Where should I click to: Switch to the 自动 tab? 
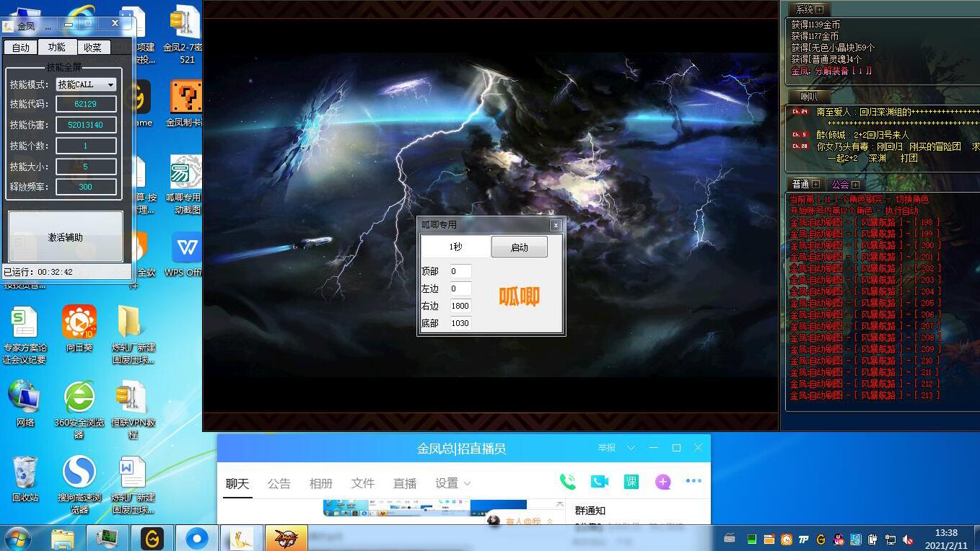click(21, 48)
